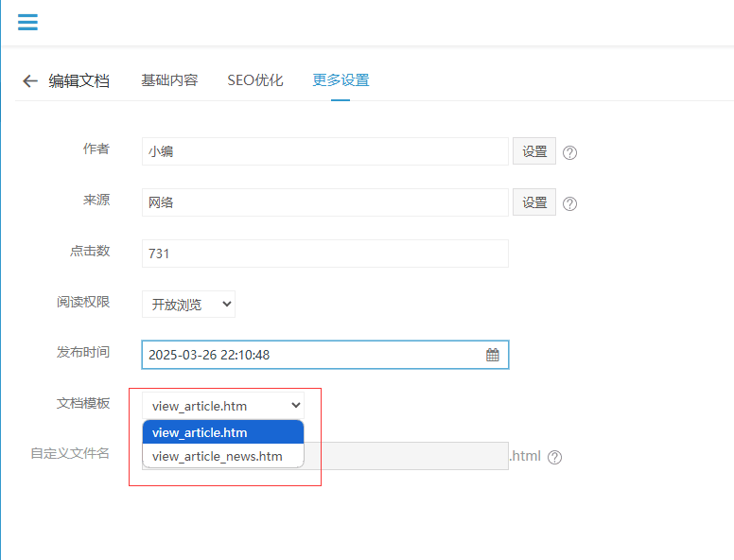The width and height of the screenshot is (734, 560).
Task: Open the hamburger sidebar menu
Action: point(27,22)
